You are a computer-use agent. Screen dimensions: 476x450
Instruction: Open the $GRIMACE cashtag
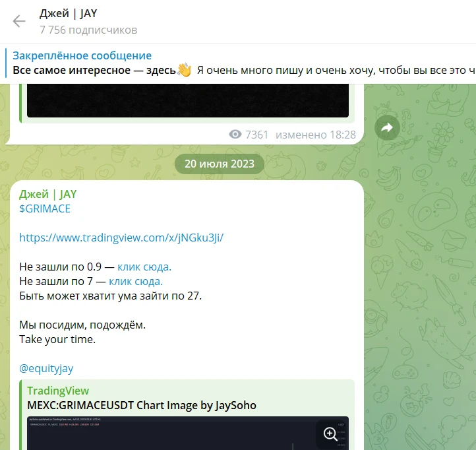pos(45,209)
